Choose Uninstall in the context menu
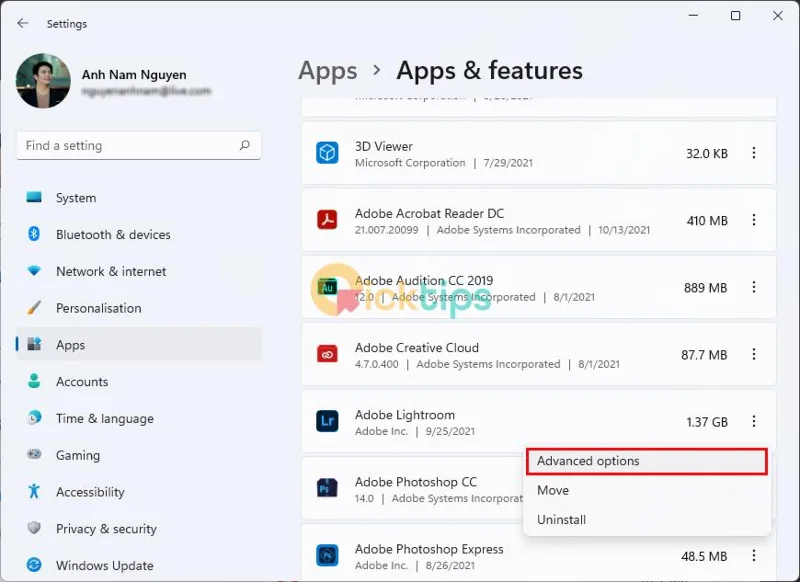 tap(646, 520)
